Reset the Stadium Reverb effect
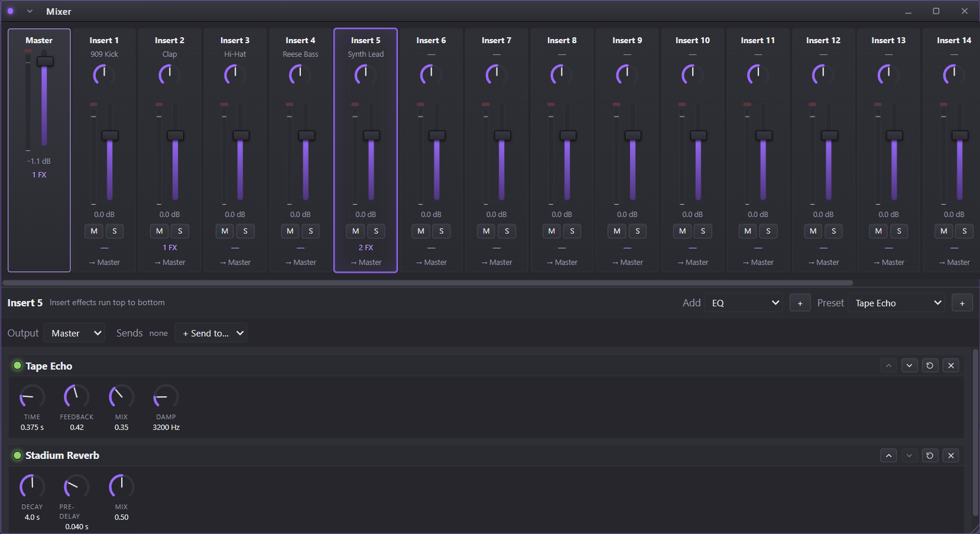980x534 pixels. coord(930,455)
